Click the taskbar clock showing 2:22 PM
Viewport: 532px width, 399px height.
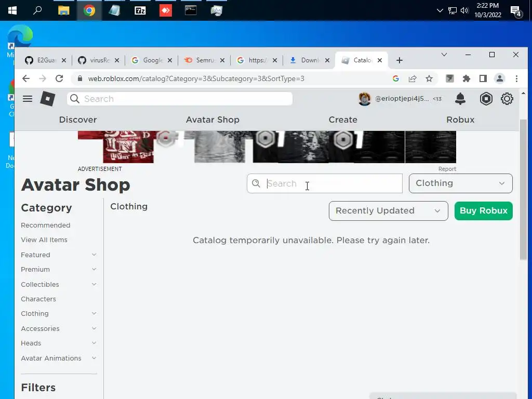[x=487, y=10]
